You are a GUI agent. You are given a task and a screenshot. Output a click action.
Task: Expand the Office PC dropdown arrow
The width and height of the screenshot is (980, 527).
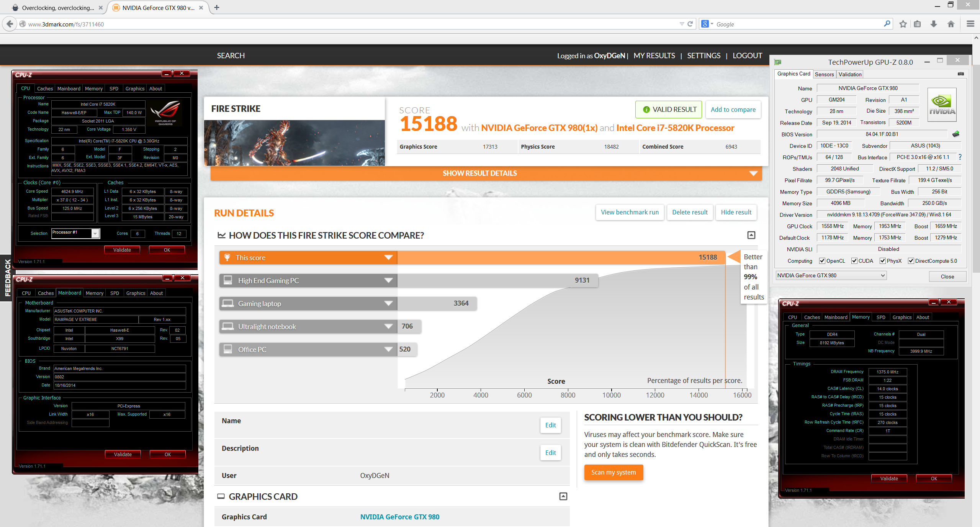point(388,349)
